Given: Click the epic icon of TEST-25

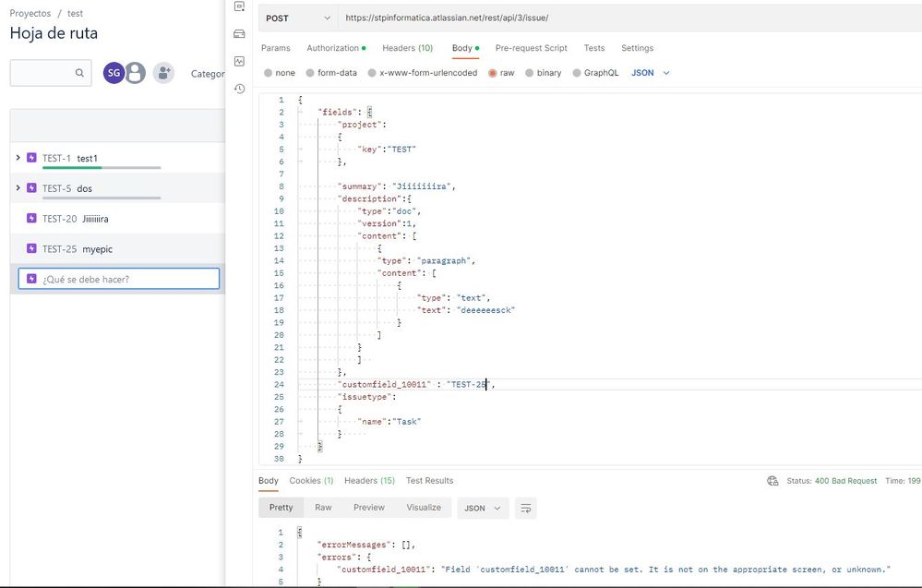Looking at the screenshot, I should coord(31,248).
